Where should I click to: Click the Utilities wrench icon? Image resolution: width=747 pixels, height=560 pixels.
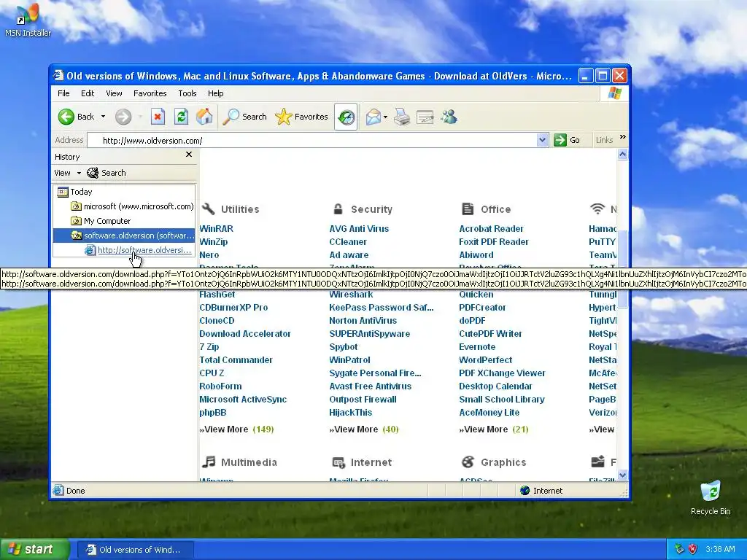coord(208,209)
